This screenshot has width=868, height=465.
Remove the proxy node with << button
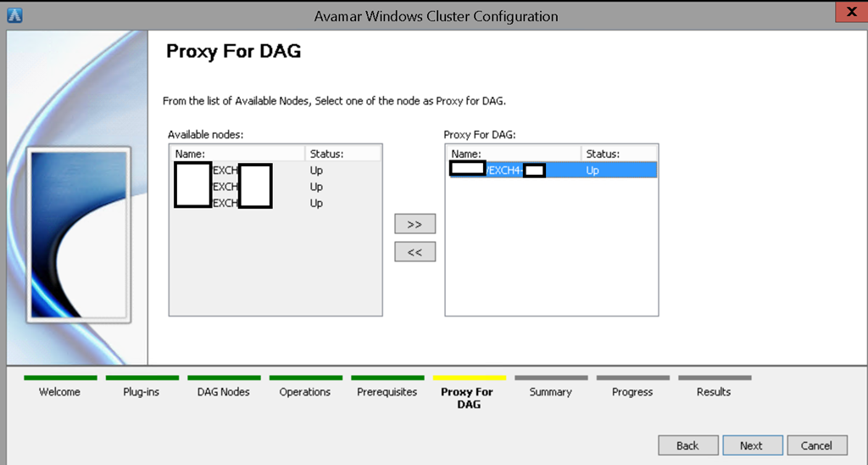tap(415, 252)
